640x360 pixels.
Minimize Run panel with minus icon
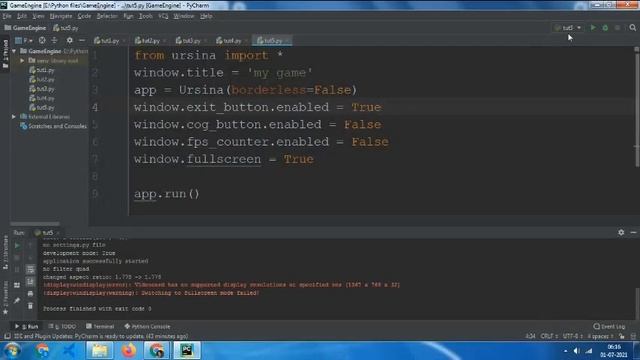click(633, 232)
